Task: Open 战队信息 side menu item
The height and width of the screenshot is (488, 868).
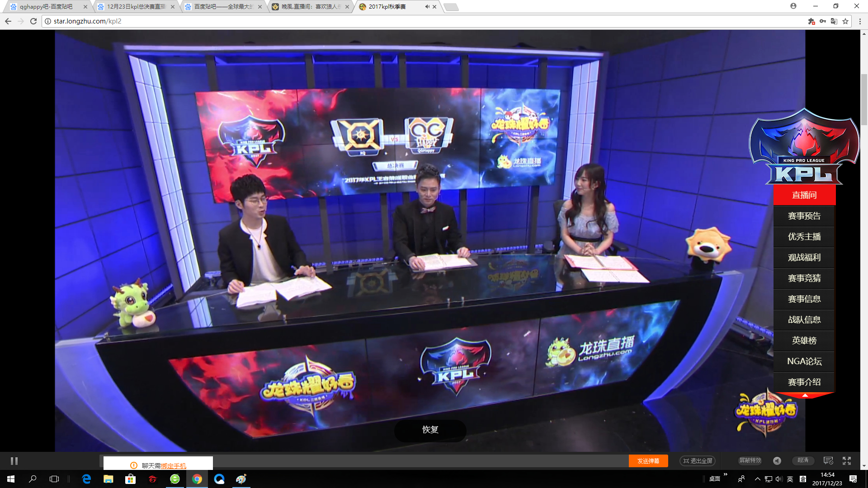Action: [x=804, y=320]
